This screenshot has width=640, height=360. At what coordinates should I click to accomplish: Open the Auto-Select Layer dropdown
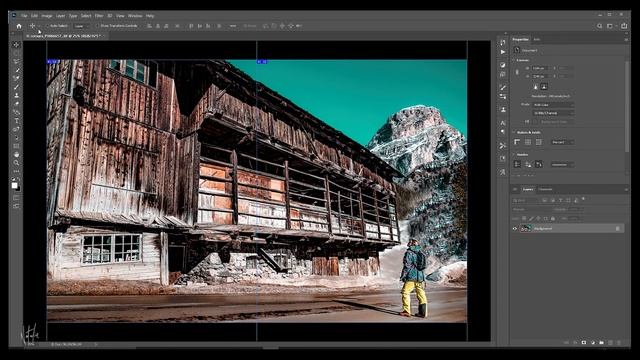(81, 26)
